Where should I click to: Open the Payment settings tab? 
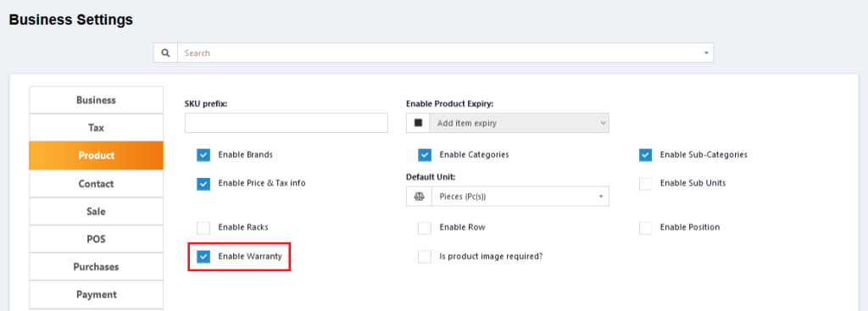tap(97, 294)
